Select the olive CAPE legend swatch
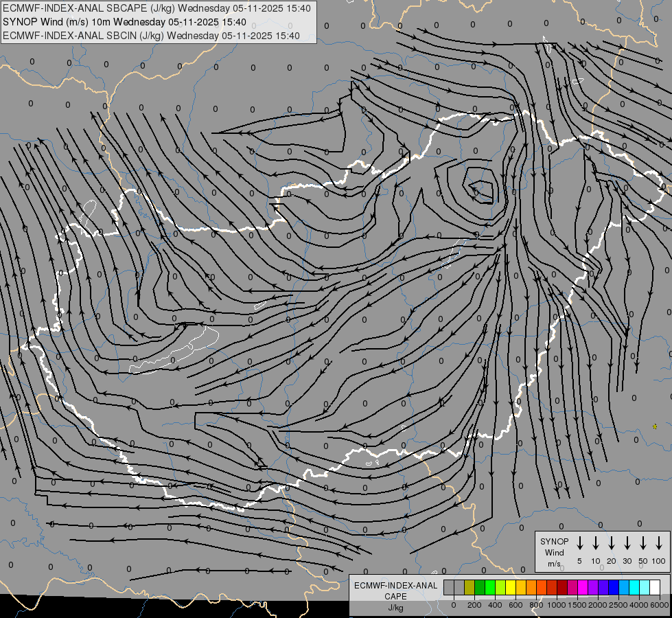672x618 pixels. point(470,587)
